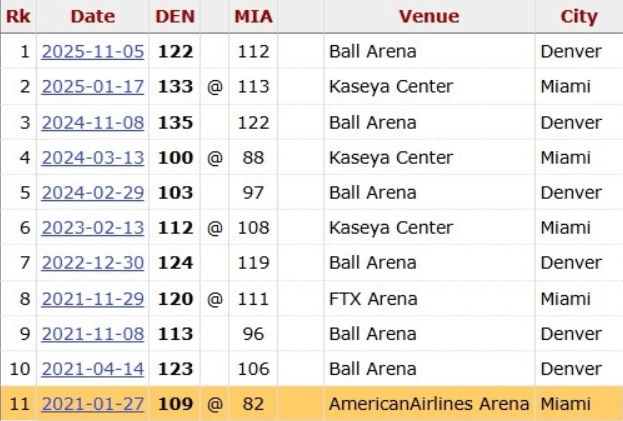Click the AmericanAirlines Arena venue cell

(x=429, y=404)
